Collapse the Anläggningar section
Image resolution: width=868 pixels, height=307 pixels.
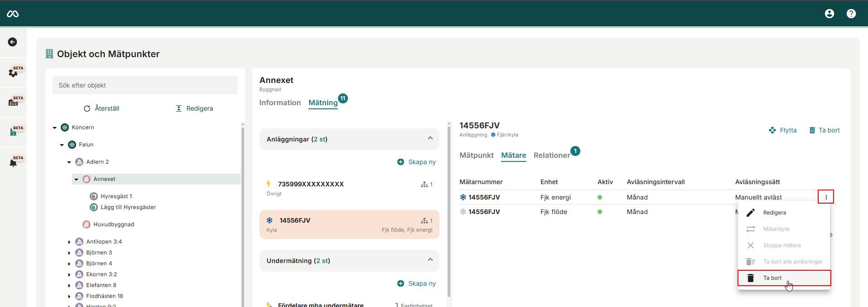pos(430,139)
